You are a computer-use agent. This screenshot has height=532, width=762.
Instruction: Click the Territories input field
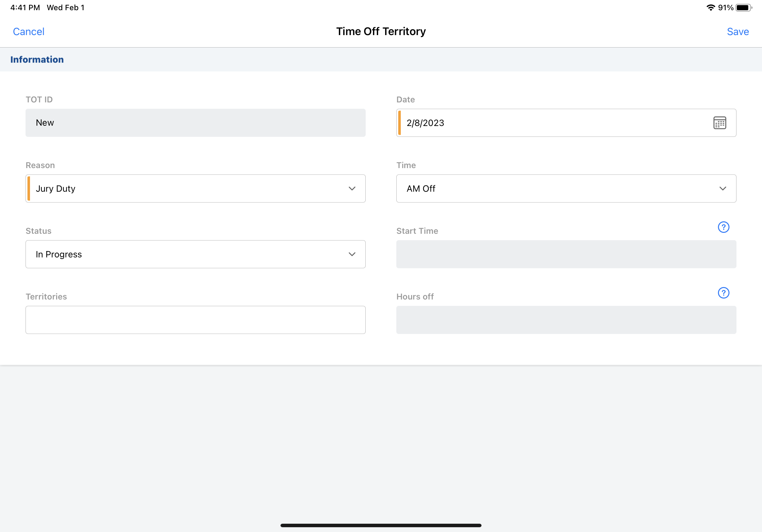point(195,320)
